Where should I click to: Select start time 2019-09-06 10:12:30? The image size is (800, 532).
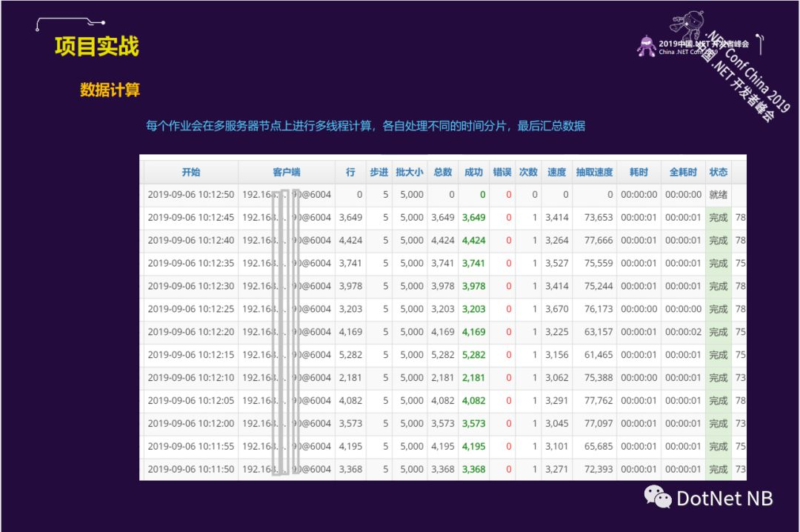(191, 287)
